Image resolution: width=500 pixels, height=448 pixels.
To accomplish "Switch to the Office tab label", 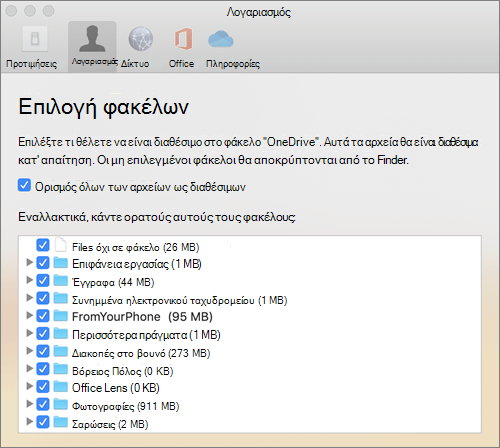I will point(181,63).
